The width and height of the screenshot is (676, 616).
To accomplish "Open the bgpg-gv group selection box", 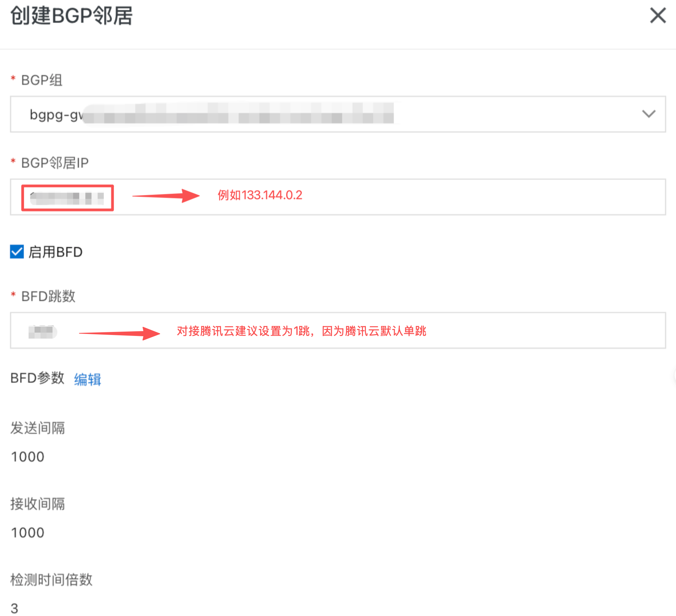I will pos(338,114).
